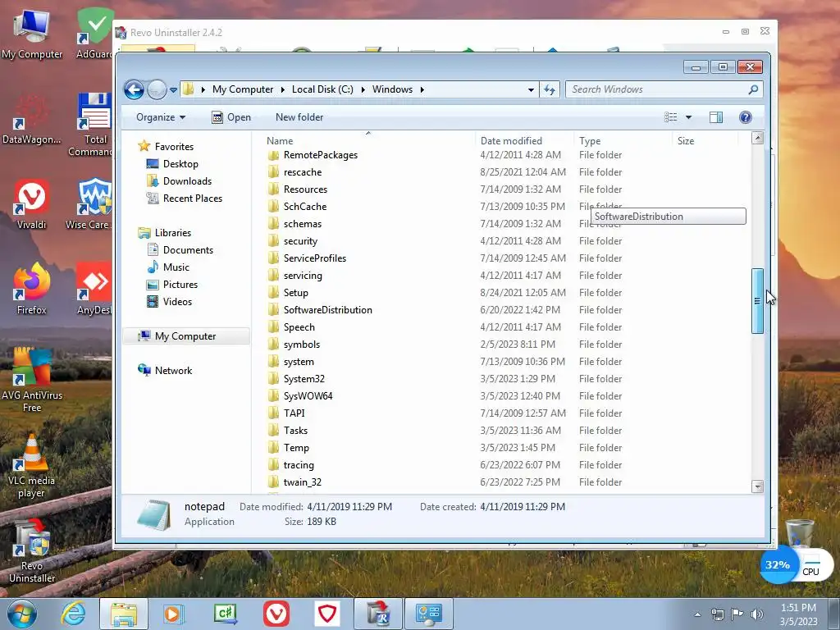This screenshot has width=840, height=630.
Task: Select Libraries in navigation pane
Action: pos(172,232)
